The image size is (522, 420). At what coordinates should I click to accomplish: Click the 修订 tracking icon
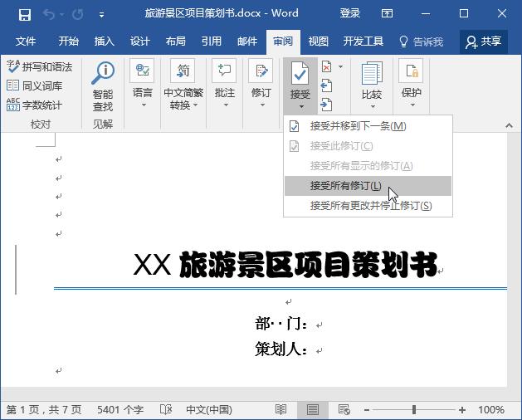(261, 71)
